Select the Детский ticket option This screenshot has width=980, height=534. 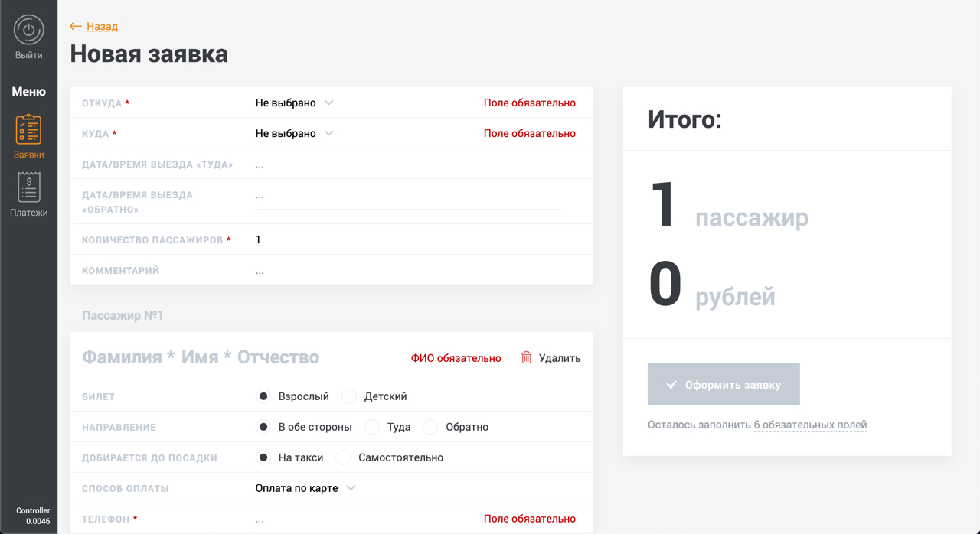(349, 396)
